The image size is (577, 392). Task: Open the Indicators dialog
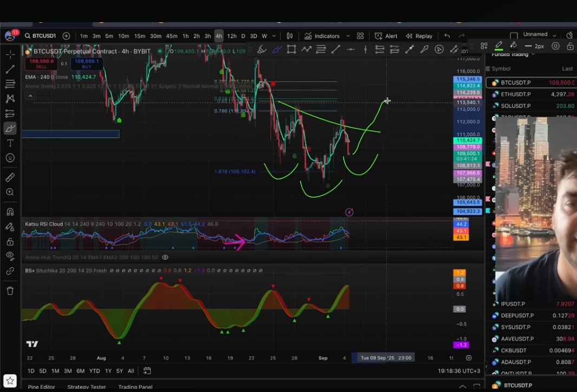(322, 36)
